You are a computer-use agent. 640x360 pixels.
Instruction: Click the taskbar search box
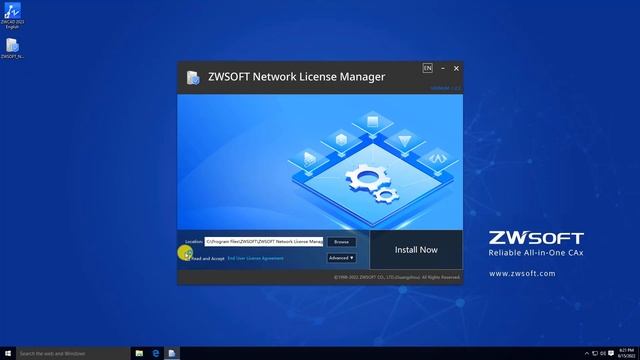(73, 353)
